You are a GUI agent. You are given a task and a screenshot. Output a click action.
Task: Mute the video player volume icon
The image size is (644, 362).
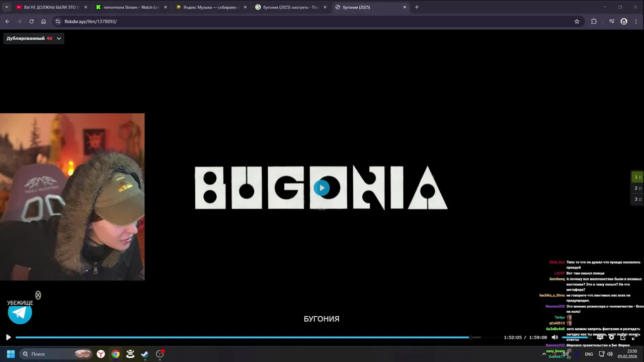554,337
